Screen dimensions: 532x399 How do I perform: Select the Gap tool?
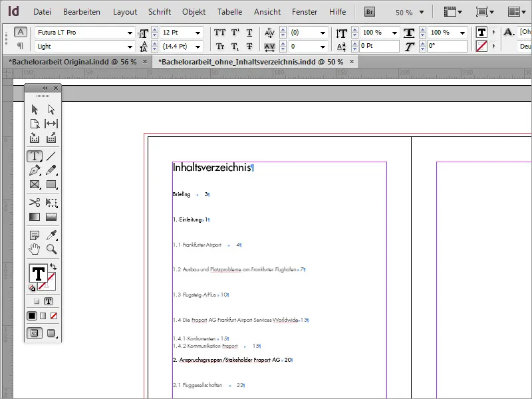(x=51, y=124)
